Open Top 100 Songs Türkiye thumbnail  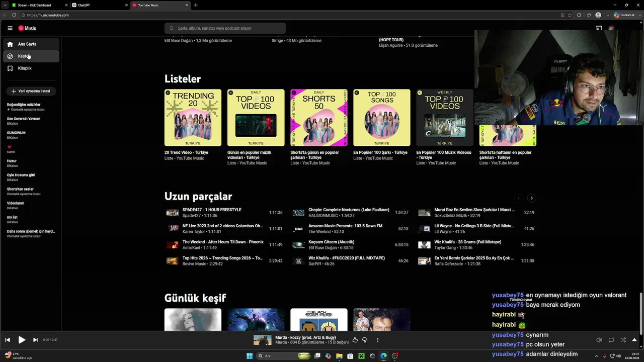tap(381, 118)
